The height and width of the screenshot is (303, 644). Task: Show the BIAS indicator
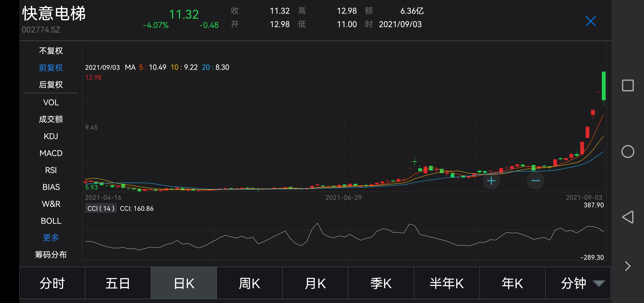(x=51, y=187)
